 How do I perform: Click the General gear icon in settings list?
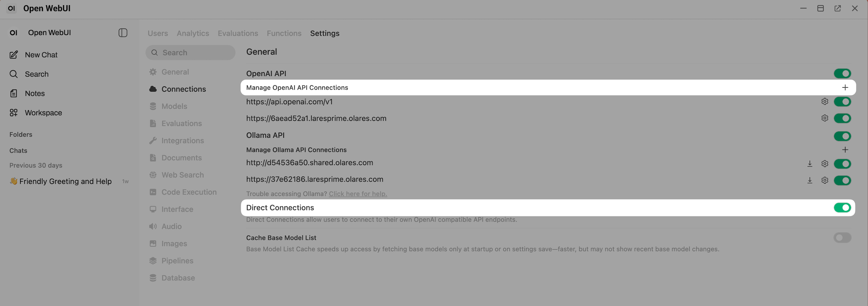(153, 72)
